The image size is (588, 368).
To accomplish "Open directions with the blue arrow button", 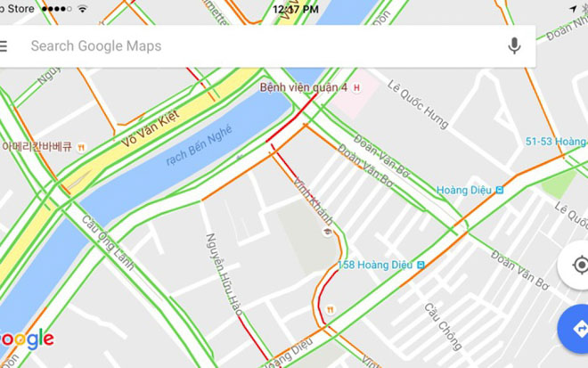I will click(x=579, y=329).
